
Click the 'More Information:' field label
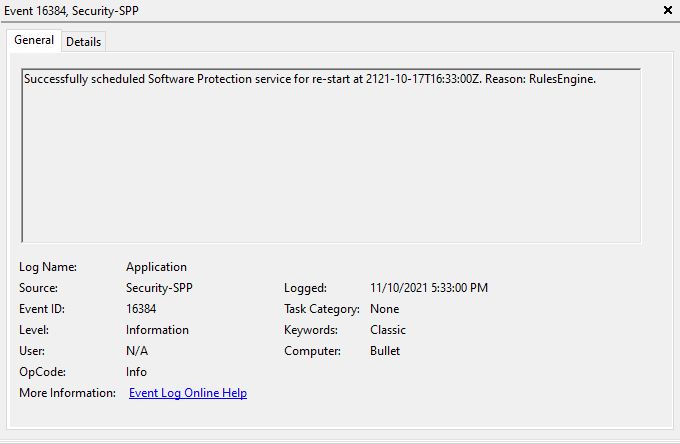pyautogui.click(x=67, y=393)
